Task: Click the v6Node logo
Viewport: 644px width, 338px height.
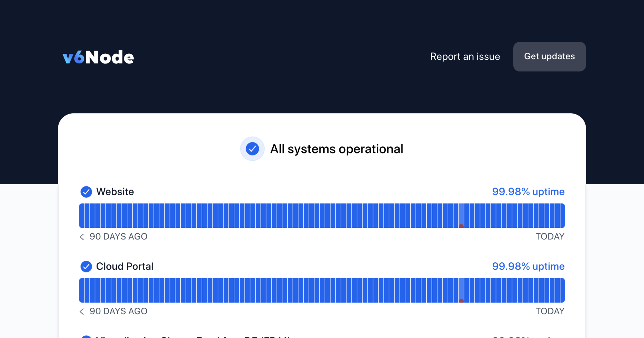Action: pos(98,57)
